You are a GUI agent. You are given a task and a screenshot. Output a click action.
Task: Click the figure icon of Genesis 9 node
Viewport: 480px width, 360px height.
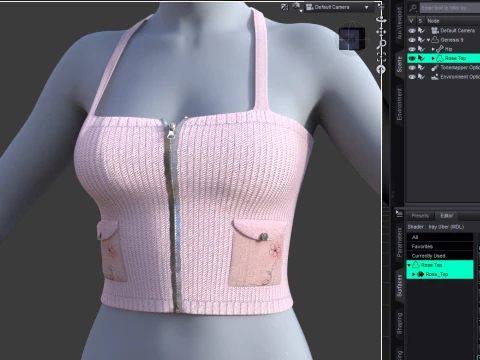point(435,40)
